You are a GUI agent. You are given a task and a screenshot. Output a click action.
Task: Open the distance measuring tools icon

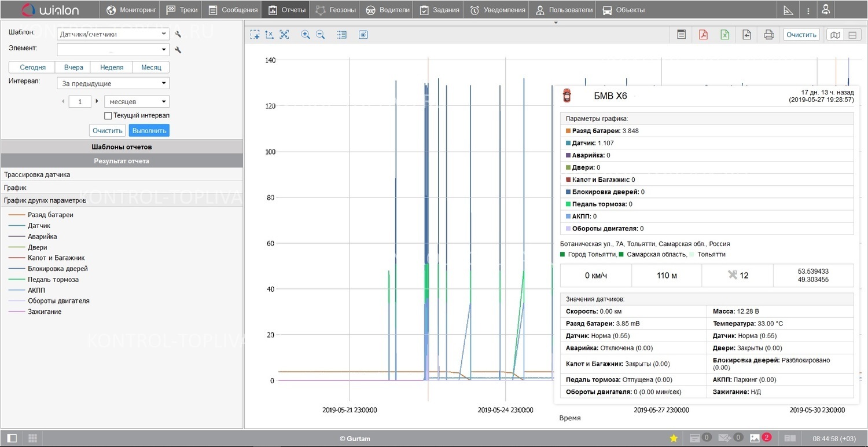tap(788, 10)
